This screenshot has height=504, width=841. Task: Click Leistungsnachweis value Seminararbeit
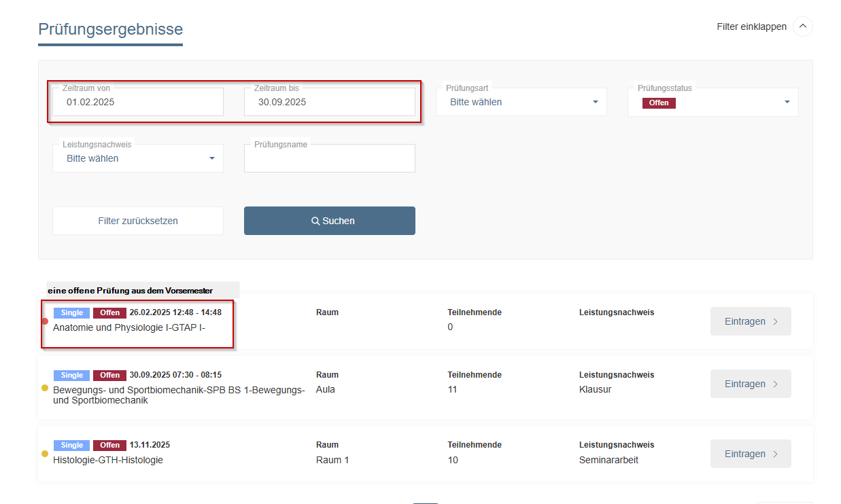pos(608,460)
